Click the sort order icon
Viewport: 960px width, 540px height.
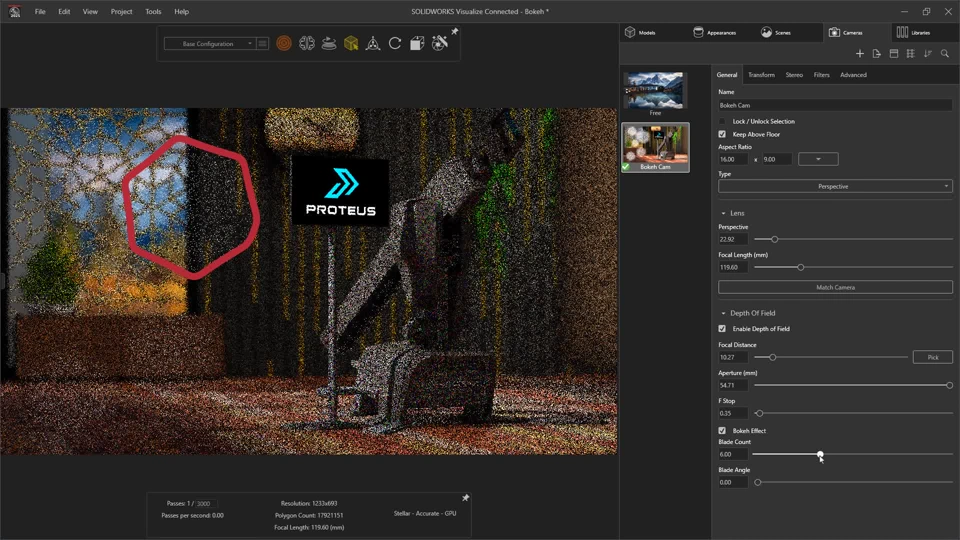[x=928, y=54]
